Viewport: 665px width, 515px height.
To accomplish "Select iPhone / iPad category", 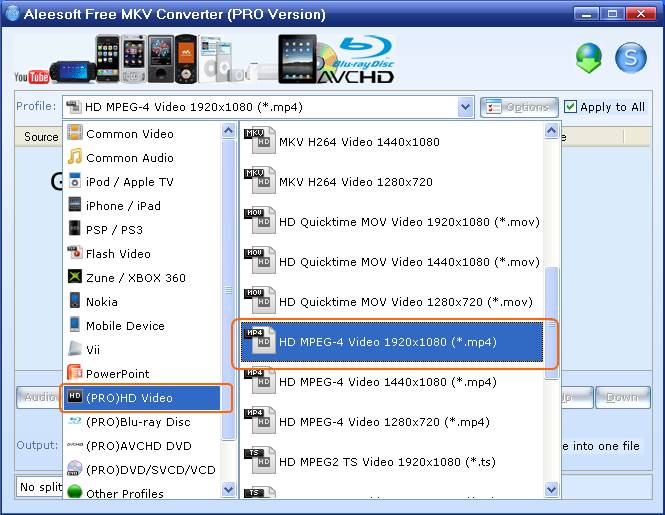I will (123, 206).
